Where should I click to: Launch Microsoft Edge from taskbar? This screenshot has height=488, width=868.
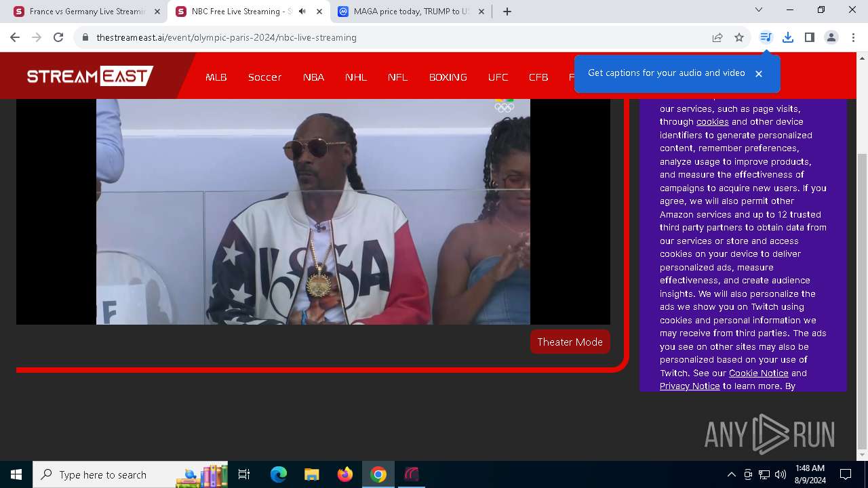pyautogui.click(x=279, y=474)
